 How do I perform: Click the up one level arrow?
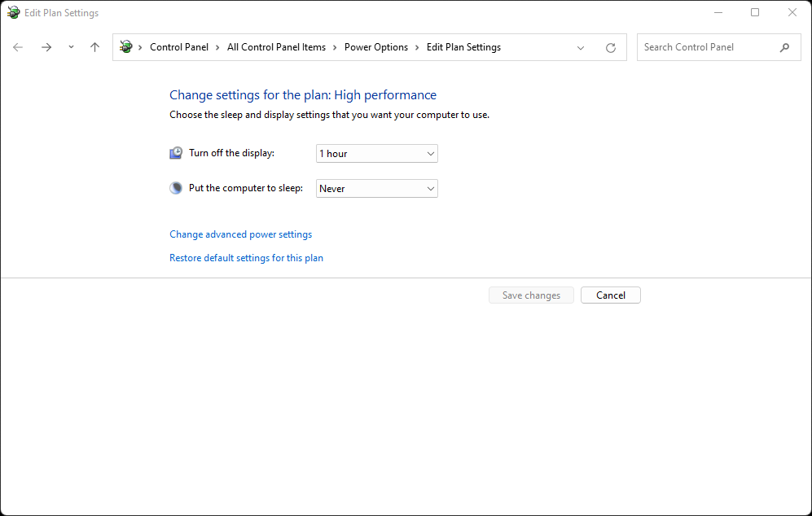[94, 47]
